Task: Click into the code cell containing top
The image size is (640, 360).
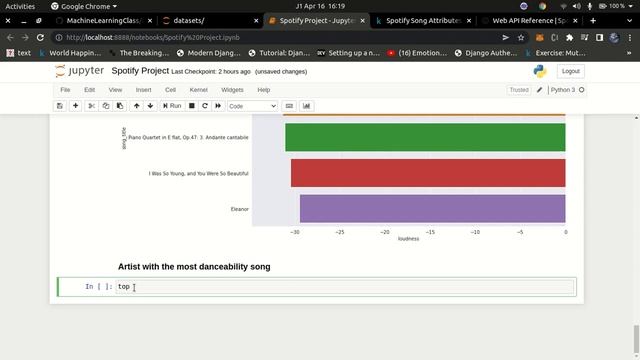Action: coord(345,287)
